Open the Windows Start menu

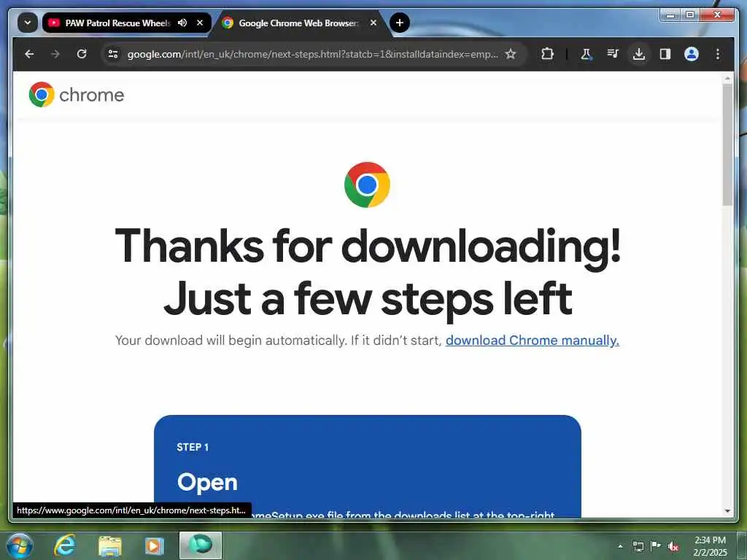20,545
